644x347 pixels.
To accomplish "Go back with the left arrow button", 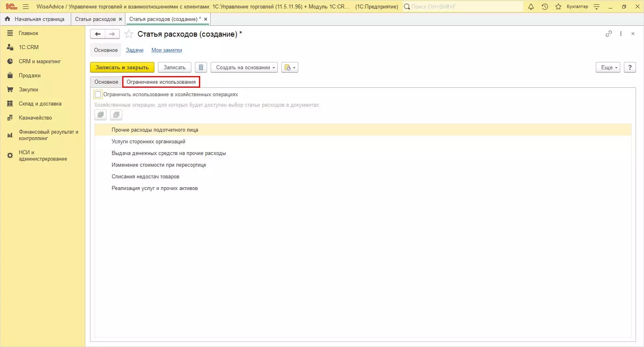I will 98,34.
